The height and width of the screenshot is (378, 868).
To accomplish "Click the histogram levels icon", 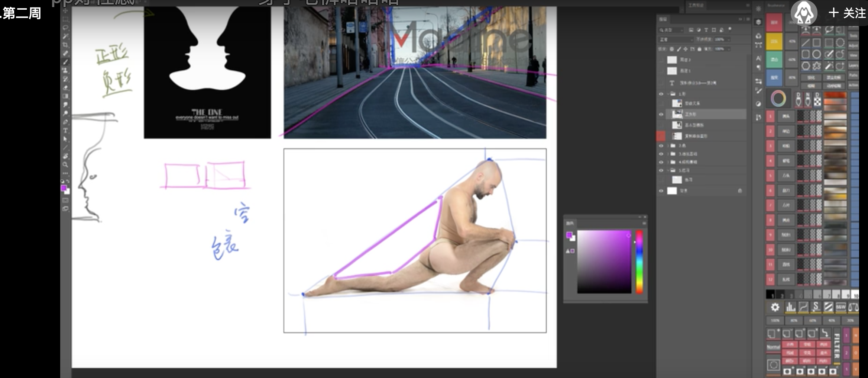I will (x=791, y=307).
